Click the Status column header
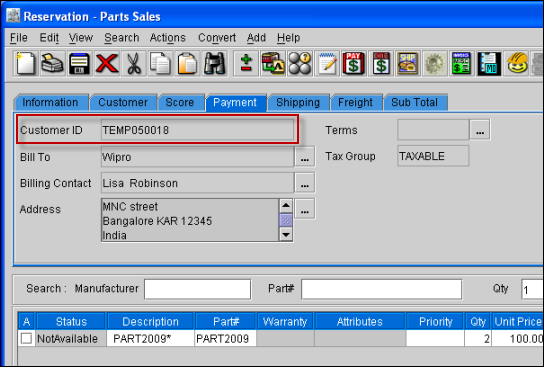 (x=71, y=321)
